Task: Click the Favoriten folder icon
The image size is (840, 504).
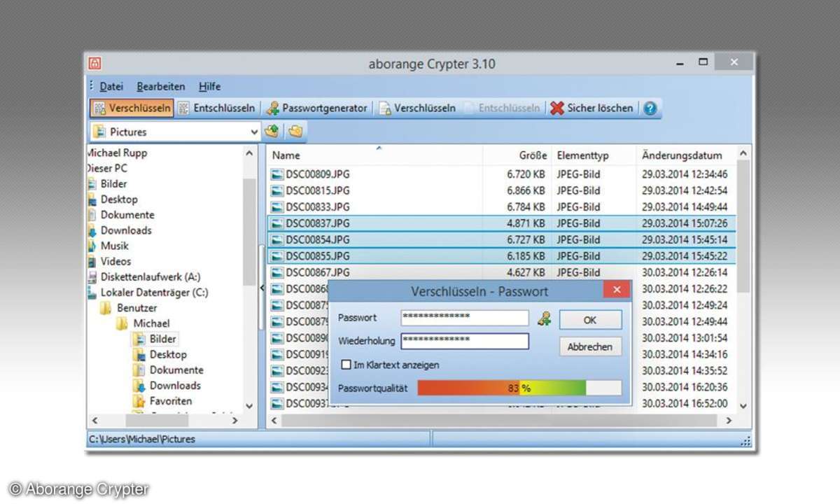Action: [x=139, y=401]
